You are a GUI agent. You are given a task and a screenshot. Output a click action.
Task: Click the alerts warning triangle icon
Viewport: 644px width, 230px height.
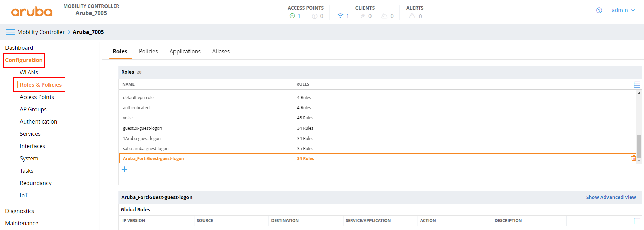click(x=412, y=16)
